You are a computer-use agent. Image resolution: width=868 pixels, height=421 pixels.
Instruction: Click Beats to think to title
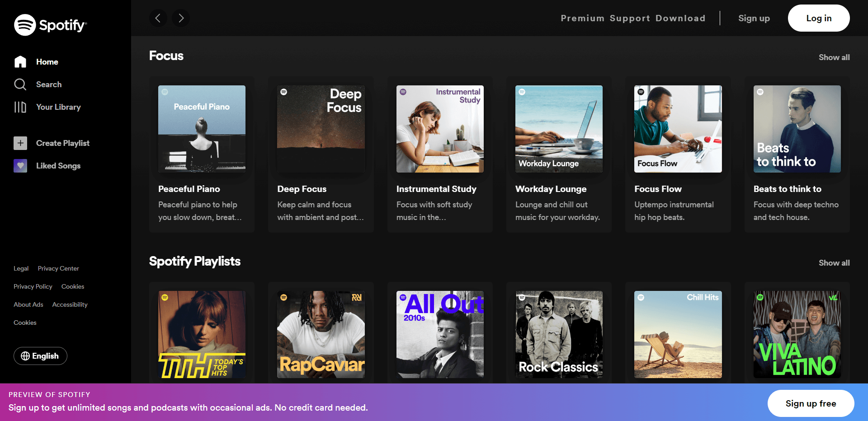pyautogui.click(x=788, y=189)
